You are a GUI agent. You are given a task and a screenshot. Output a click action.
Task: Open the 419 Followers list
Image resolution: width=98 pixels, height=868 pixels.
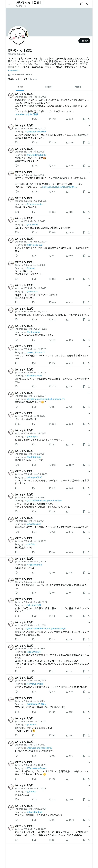point(30,79)
